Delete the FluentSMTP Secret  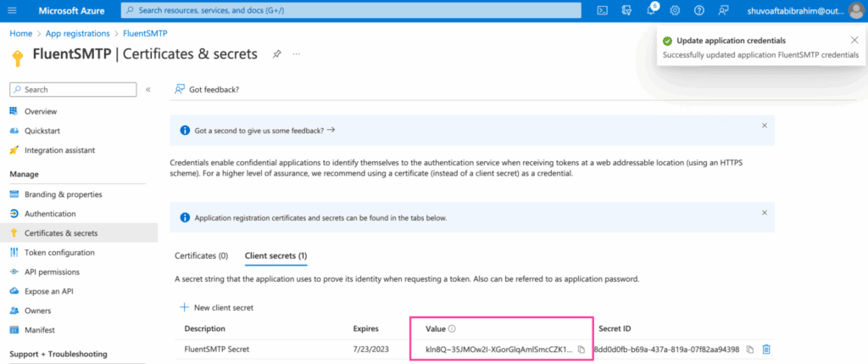click(x=766, y=350)
